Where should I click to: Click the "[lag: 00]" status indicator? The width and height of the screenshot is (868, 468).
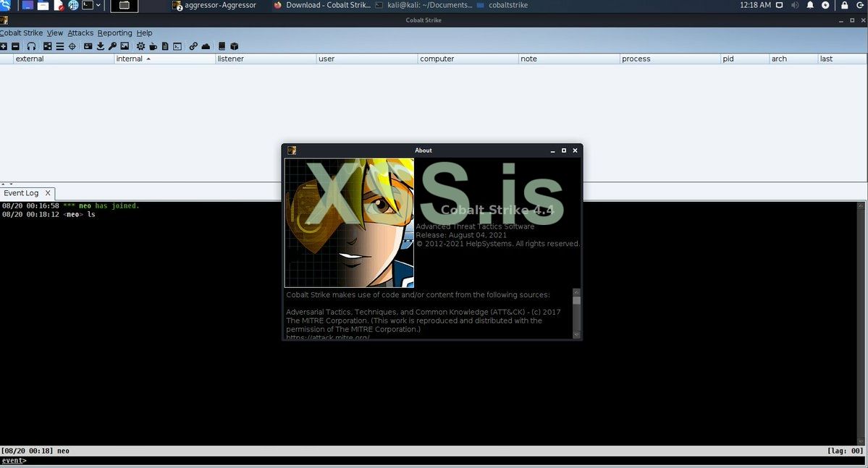846,451
